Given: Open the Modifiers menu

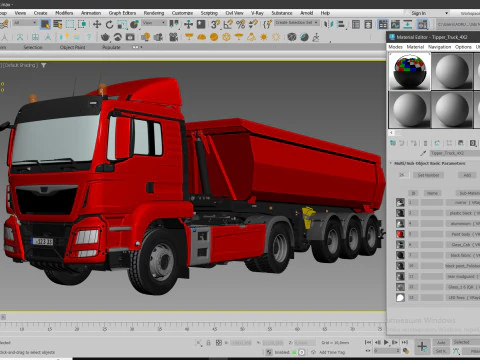Looking at the screenshot, I should pos(64,13).
